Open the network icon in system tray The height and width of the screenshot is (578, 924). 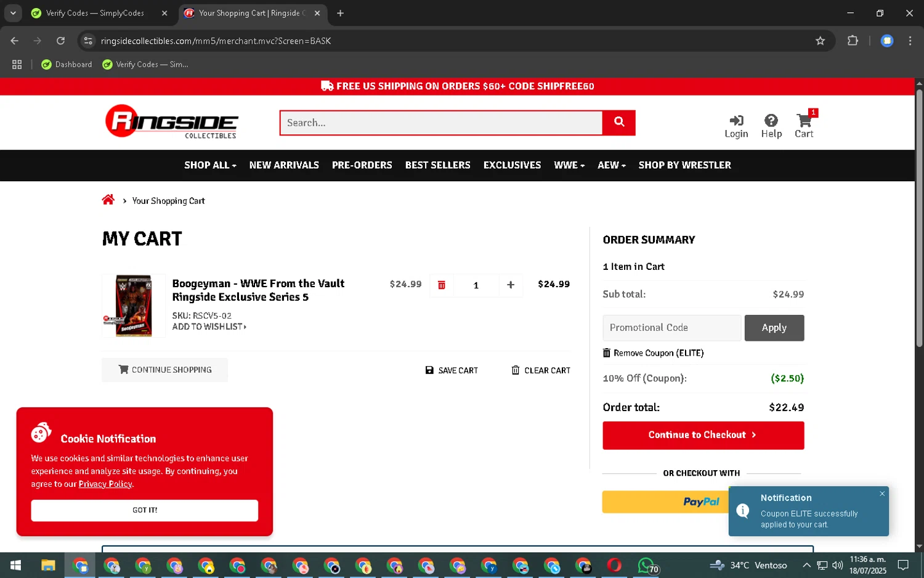pyautogui.click(x=822, y=565)
